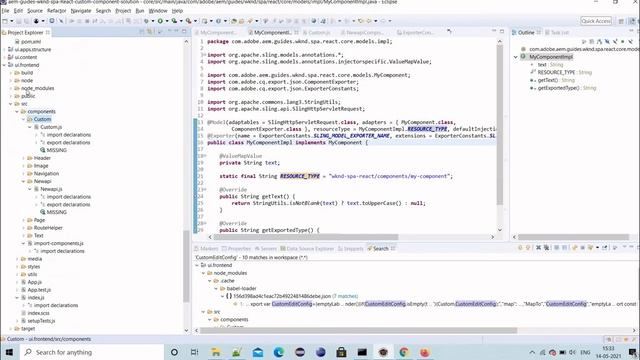Open the Run button dropdown arrow
The height and width of the screenshot is (360, 640).
tap(167, 21)
